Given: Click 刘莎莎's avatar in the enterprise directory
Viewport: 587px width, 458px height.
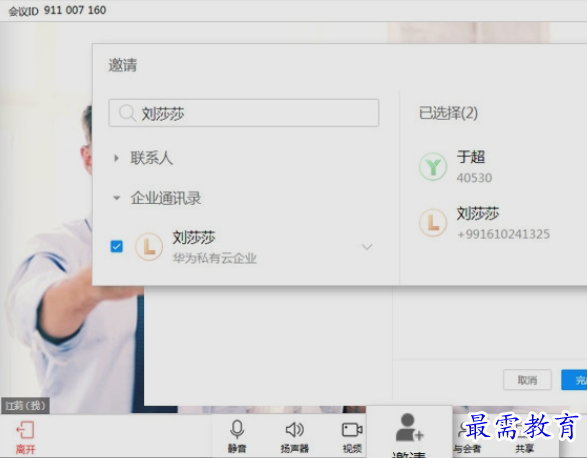Looking at the screenshot, I should (x=149, y=247).
